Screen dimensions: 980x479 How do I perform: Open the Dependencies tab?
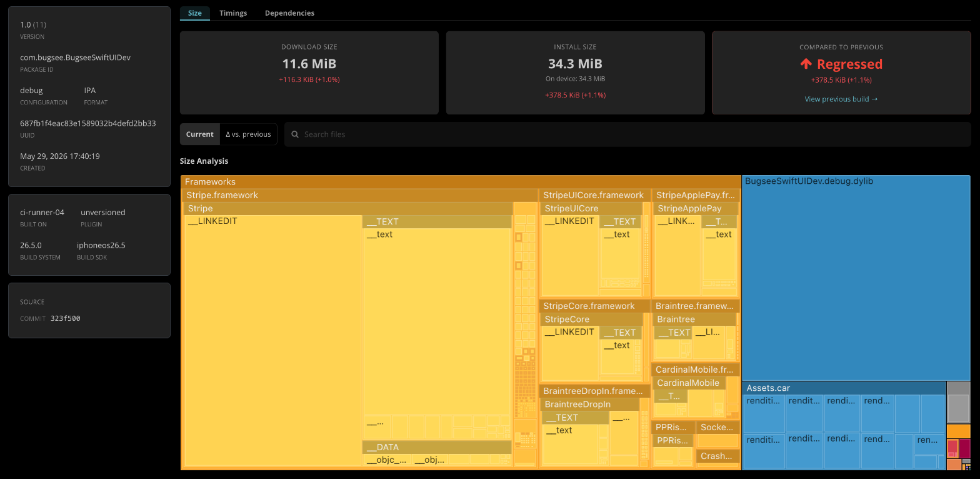point(289,13)
